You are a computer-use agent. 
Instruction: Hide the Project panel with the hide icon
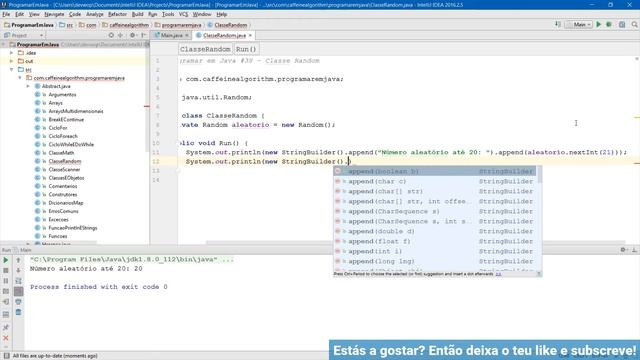(x=143, y=36)
